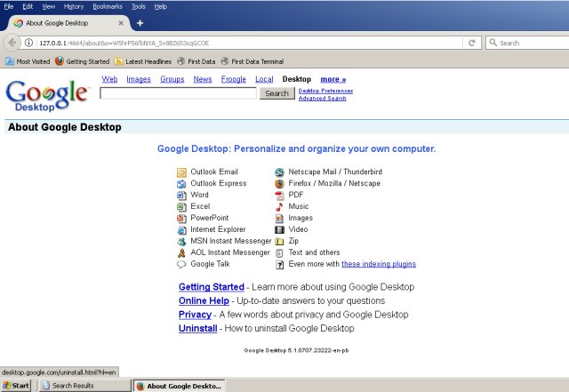The image size is (569, 392).
Task: Open the Bookmarks menu
Action: [108, 6]
